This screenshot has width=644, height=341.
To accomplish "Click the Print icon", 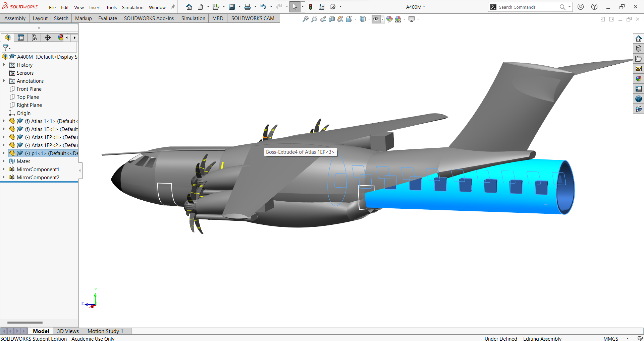I will click(x=248, y=7).
